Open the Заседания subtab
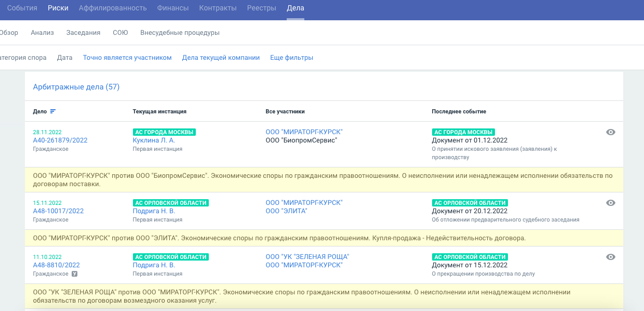Viewport: 644px width, 311px height. point(83,33)
